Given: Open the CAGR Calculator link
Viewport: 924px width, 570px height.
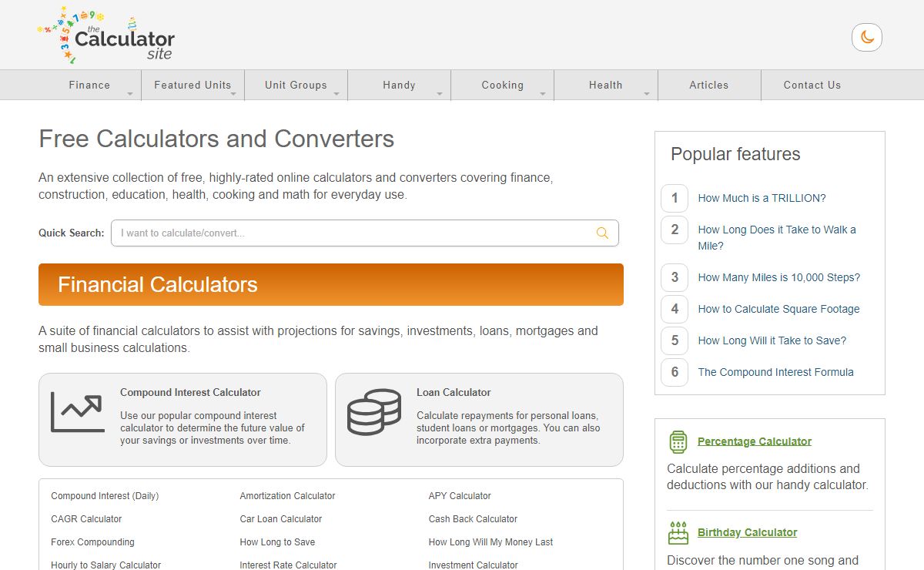Looking at the screenshot, I should [x=86, y=519].
